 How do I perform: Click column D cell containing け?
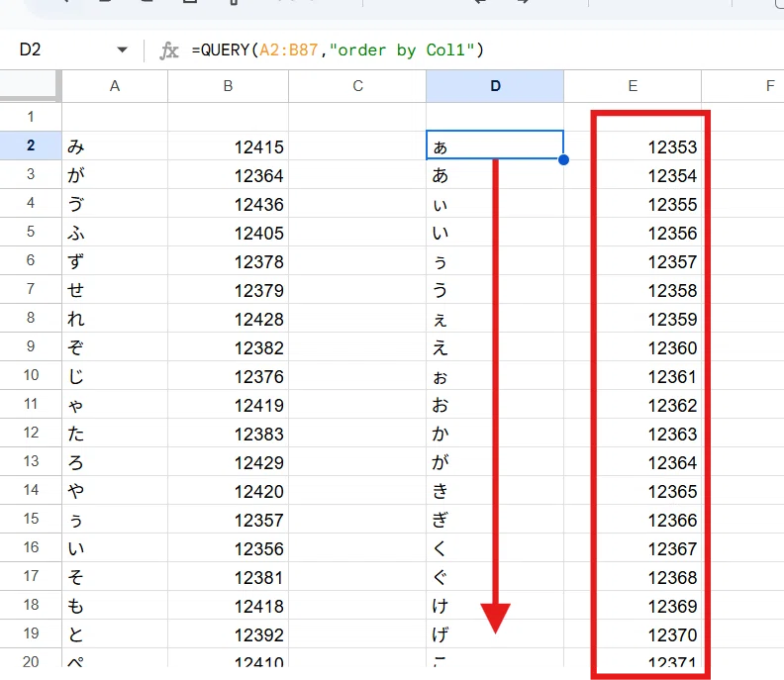click(495, 605)
